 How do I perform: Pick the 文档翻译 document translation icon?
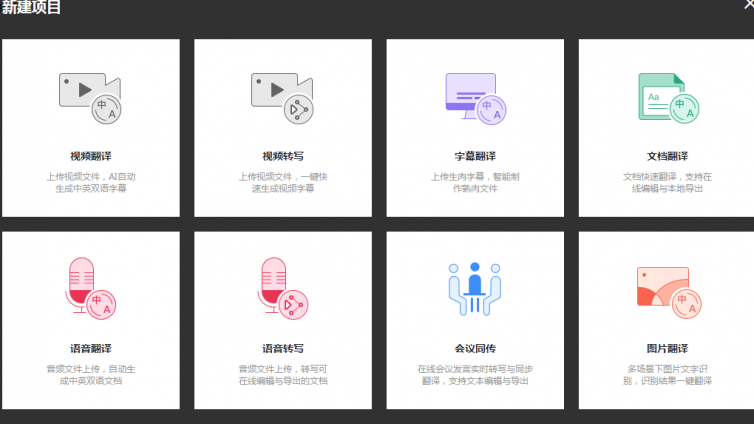point(668,98)
